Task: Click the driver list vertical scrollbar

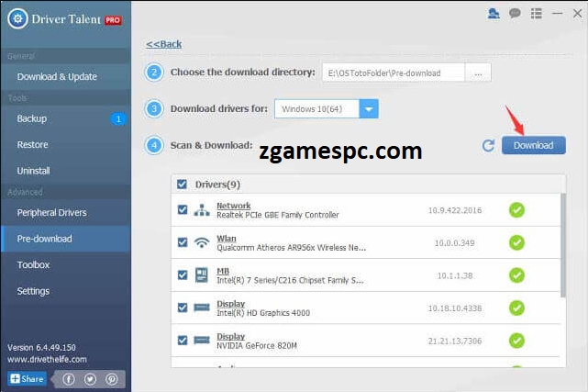Action: coord(563,246)
